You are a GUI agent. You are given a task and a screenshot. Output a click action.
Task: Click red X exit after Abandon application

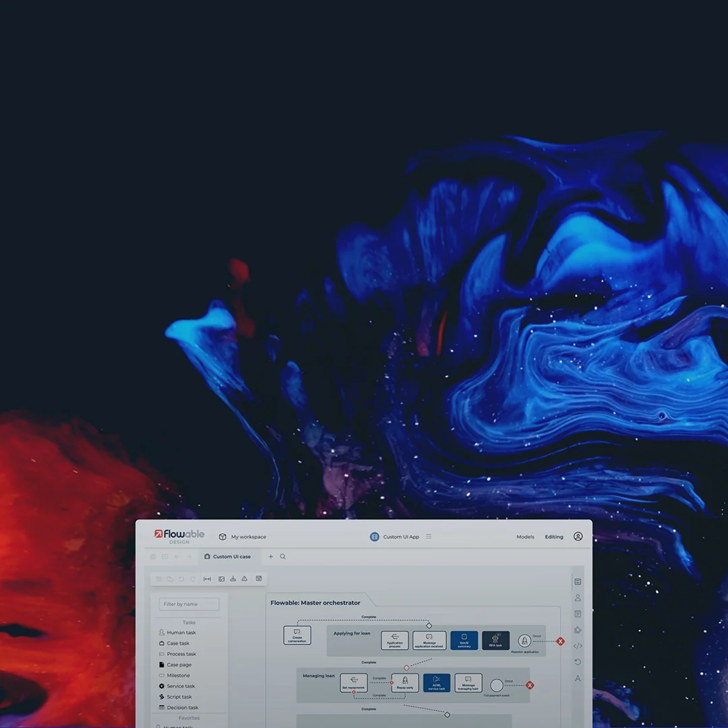point(560,641)
